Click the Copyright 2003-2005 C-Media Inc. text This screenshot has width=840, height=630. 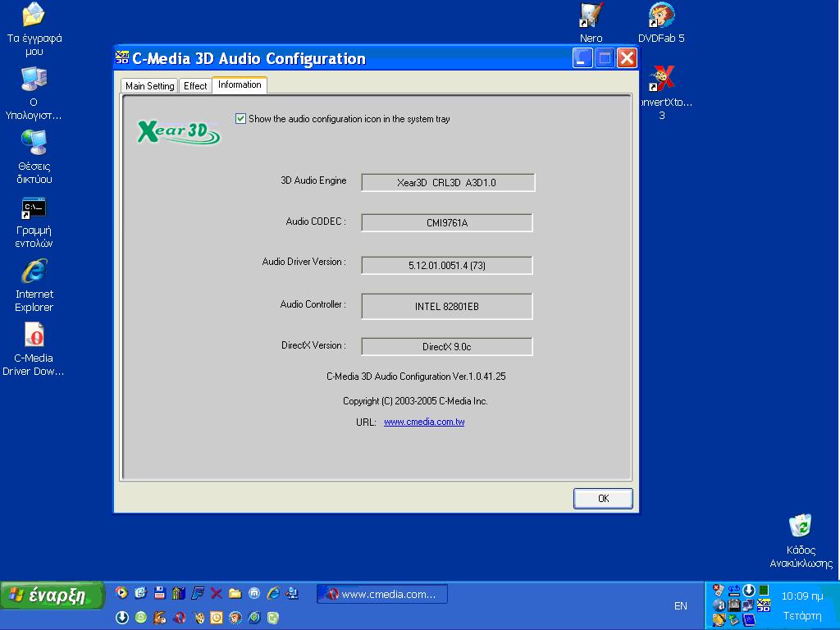pyautogui.click(x=415, y=400)
